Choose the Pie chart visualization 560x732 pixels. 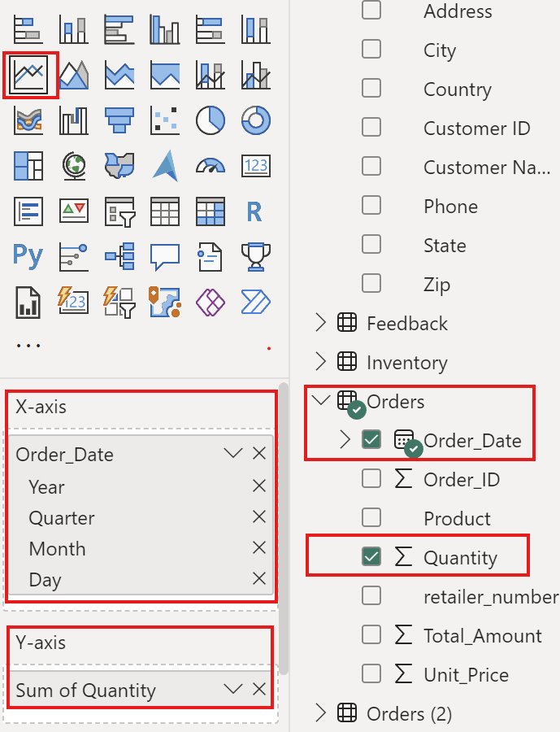(x=210, y=120)
